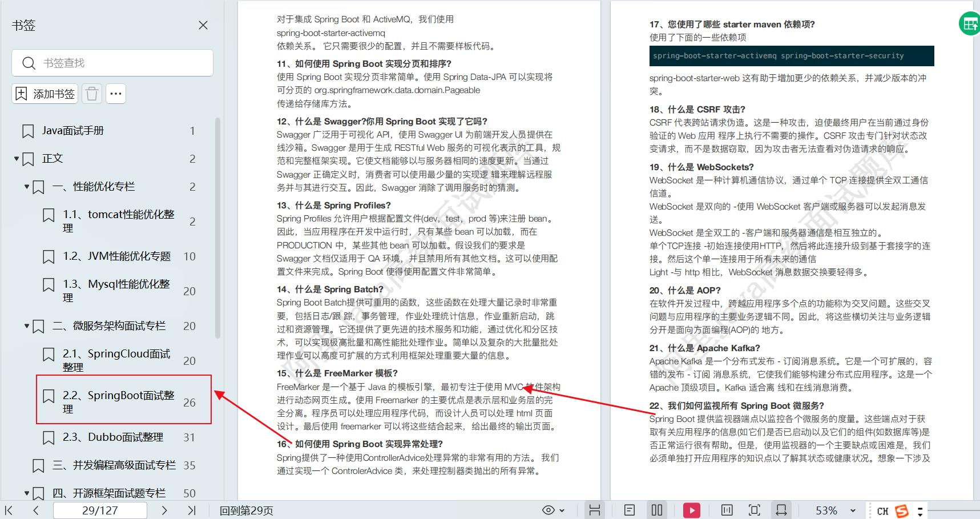
Task: Click the page number field 29/127
Action: (100, 510)
